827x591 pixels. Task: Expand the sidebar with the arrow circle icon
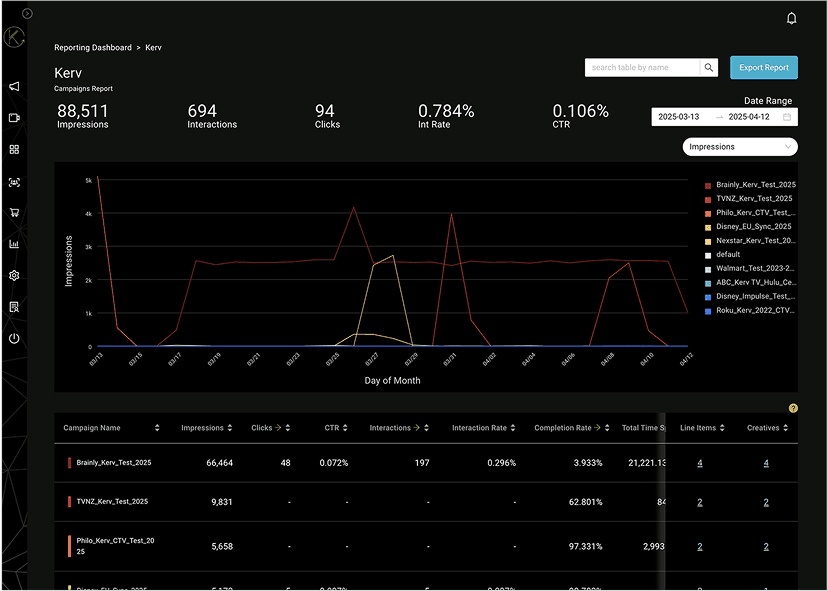[27, 14]
